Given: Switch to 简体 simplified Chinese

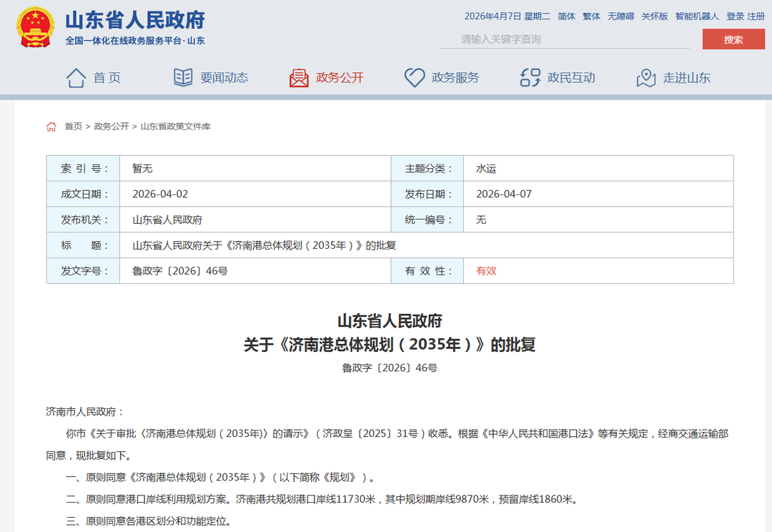Looking at the screenshot, I should point(566,16).
